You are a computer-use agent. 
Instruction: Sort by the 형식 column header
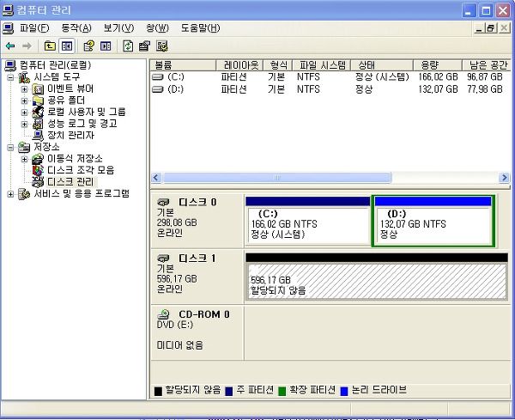[x=277, y=65]
